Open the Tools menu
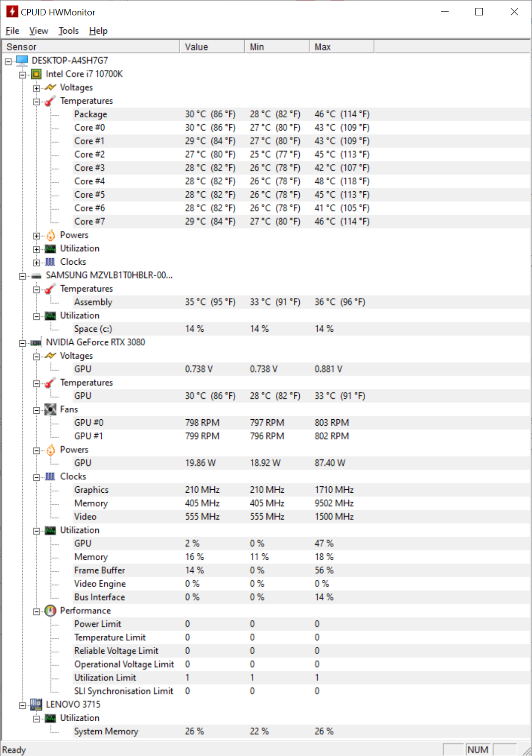The width and height of the screenshot is (532, 756). click(68, 31)
